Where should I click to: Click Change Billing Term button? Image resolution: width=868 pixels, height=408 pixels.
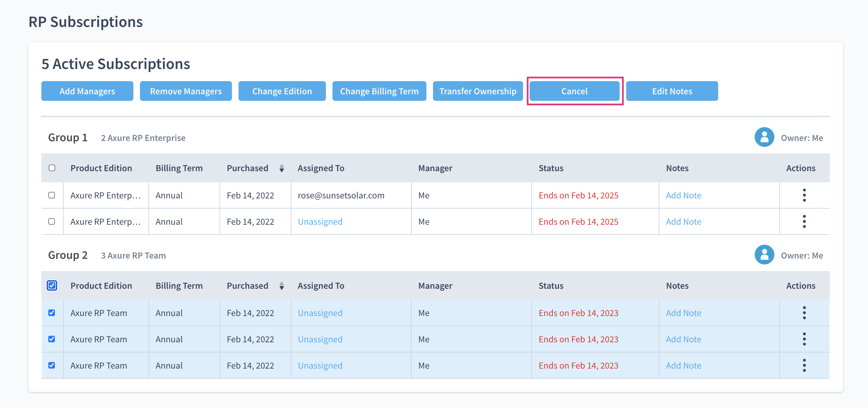click(379, 91)
